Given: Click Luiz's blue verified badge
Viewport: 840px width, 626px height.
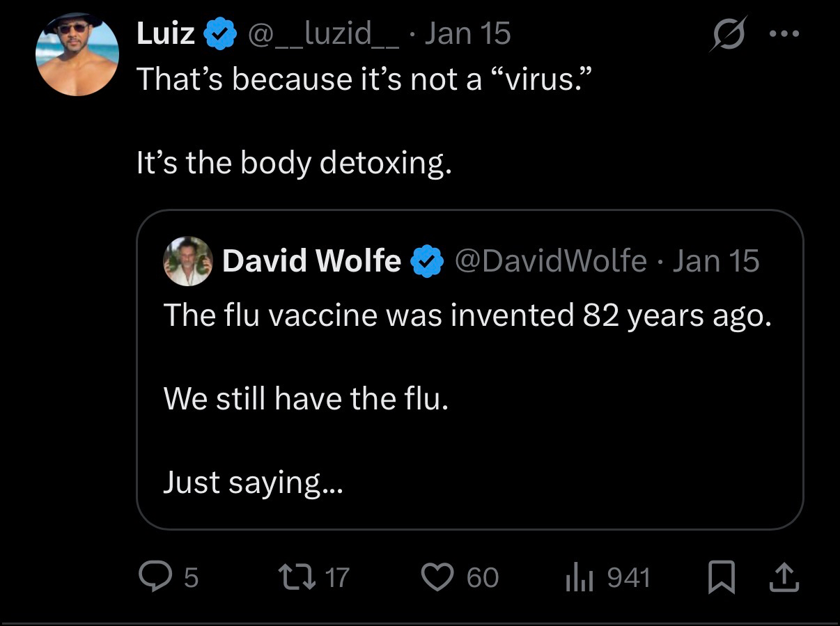Looking at the screenshot, I should coord(220,33).
